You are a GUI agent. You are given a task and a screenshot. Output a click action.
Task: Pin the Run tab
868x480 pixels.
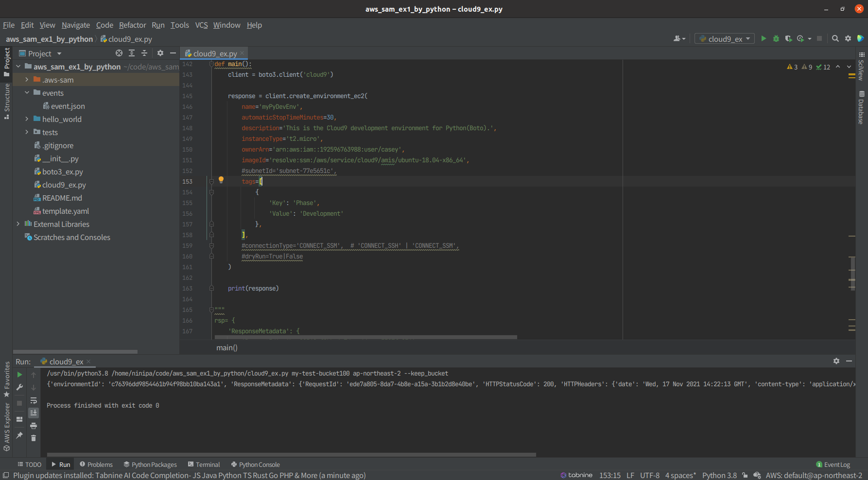pyautogui.click(x=19, y=435)
